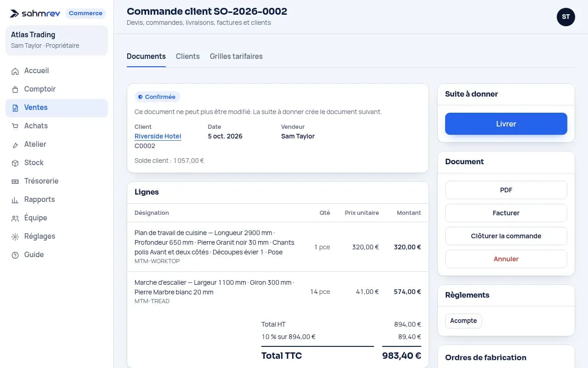Viewport: 588px width, 368px height.
Task: Click the Trésorerie cash icon
Action: tap(15, 181)
